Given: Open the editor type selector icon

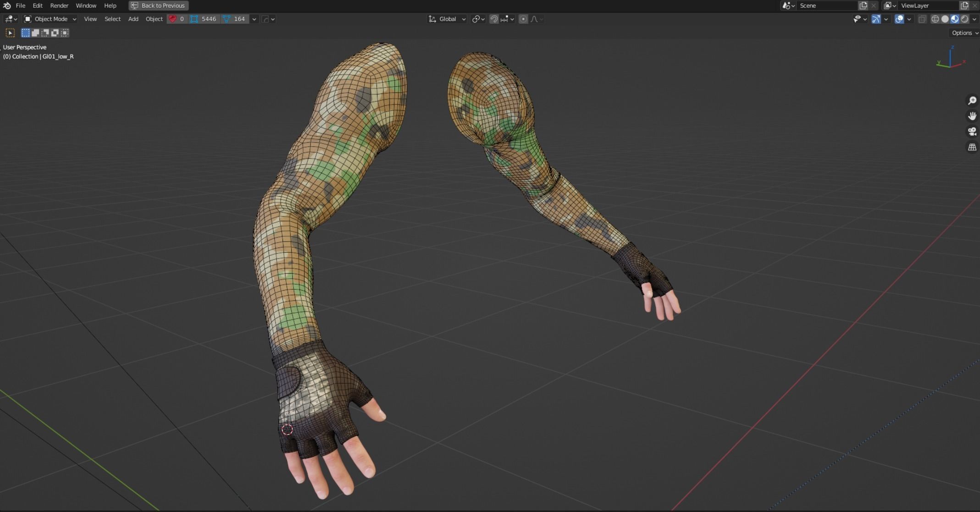Looking at the screenshot, I should coord(11,19).
